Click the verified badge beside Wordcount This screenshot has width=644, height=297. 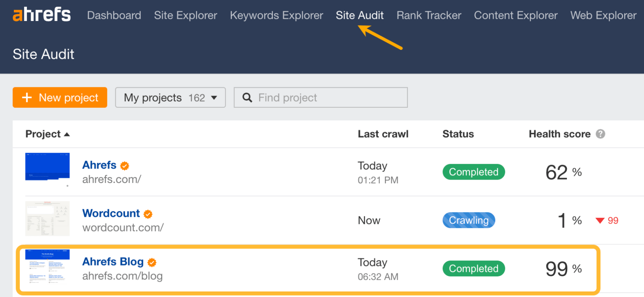(148, 214)
